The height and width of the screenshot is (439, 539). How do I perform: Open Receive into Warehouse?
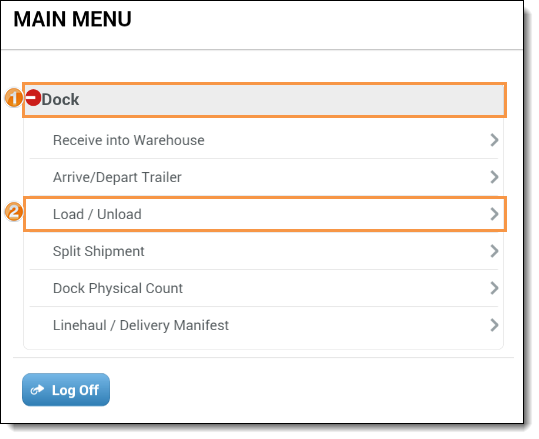click(x=264, y=140)
